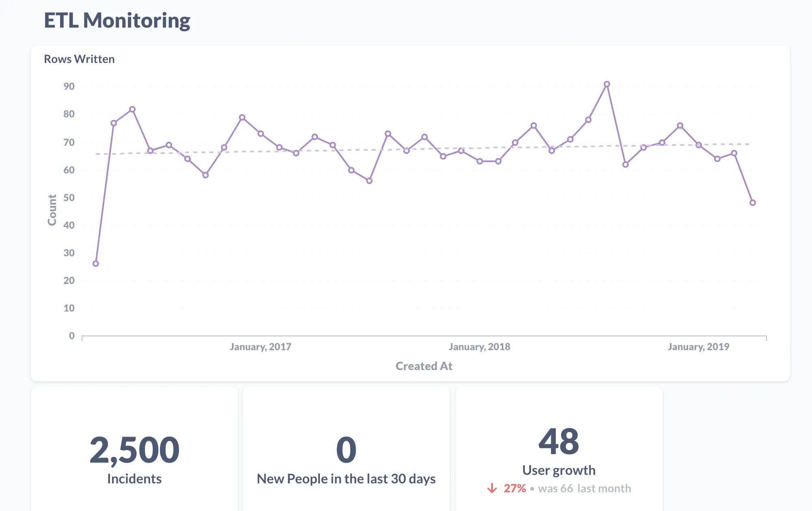Click the January, 2017 axis label
The image size is (812, 511).
pyautogui.click(x=260, y=346)
